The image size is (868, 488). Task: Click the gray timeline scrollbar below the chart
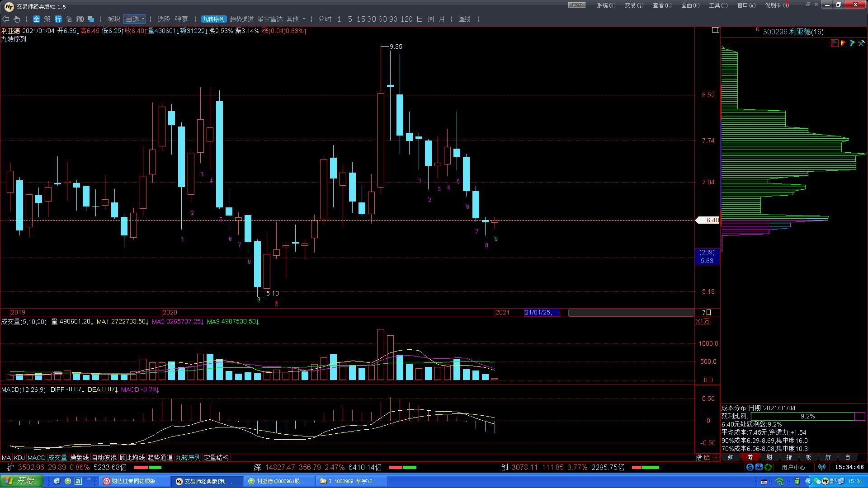[x=631, y=313]
